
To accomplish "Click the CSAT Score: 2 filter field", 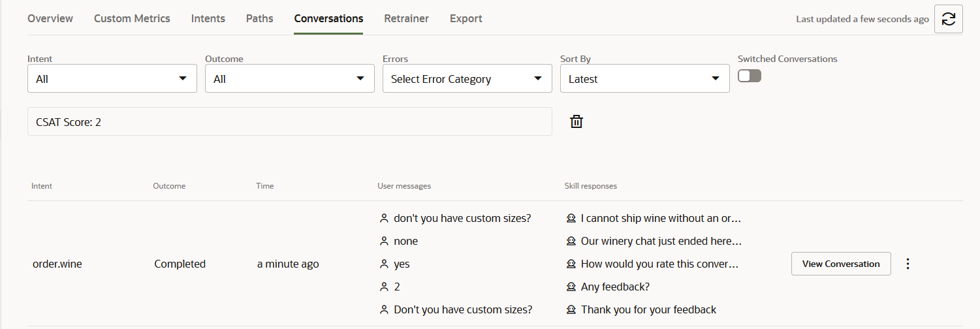I will [x=289, y=121].
